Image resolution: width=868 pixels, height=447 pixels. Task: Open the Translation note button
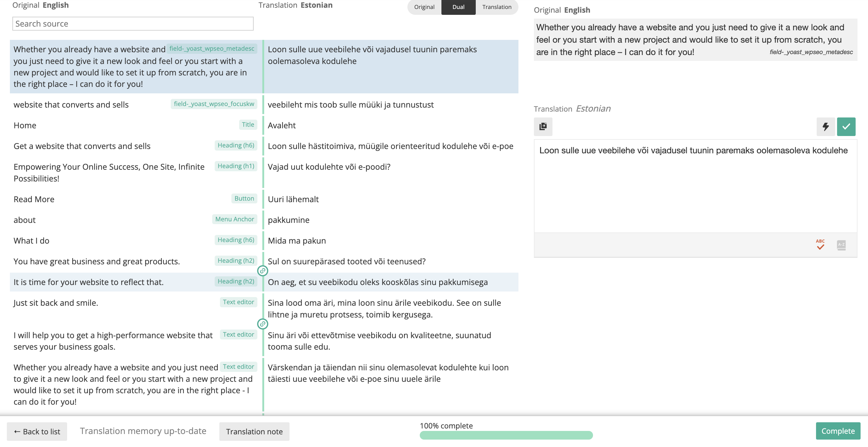(254, 431)
